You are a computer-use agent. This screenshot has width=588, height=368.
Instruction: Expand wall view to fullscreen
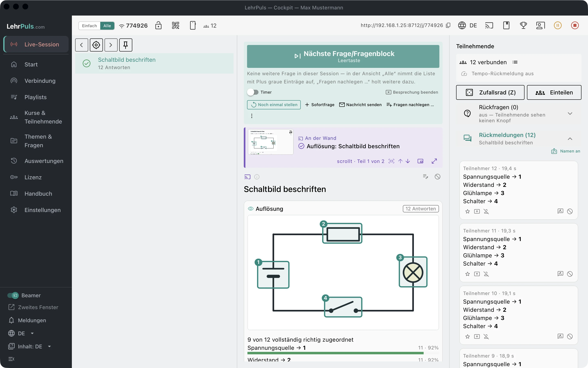(434, 161)
